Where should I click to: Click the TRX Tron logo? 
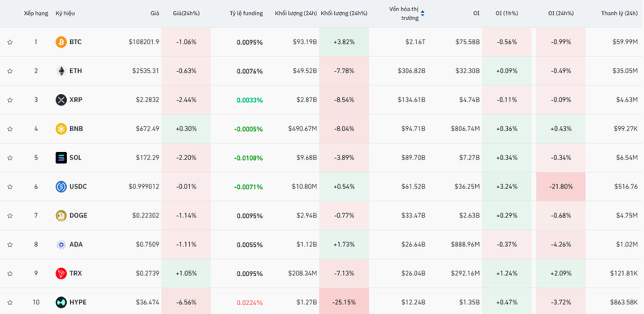61,273
